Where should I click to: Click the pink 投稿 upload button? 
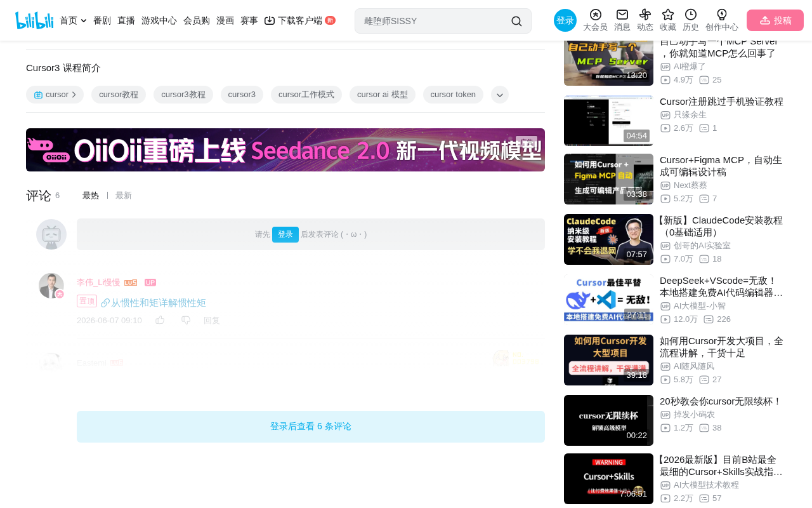(775, 20)
